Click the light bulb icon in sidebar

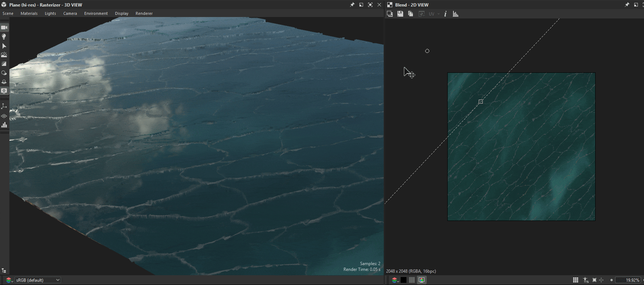click(4, 37)
